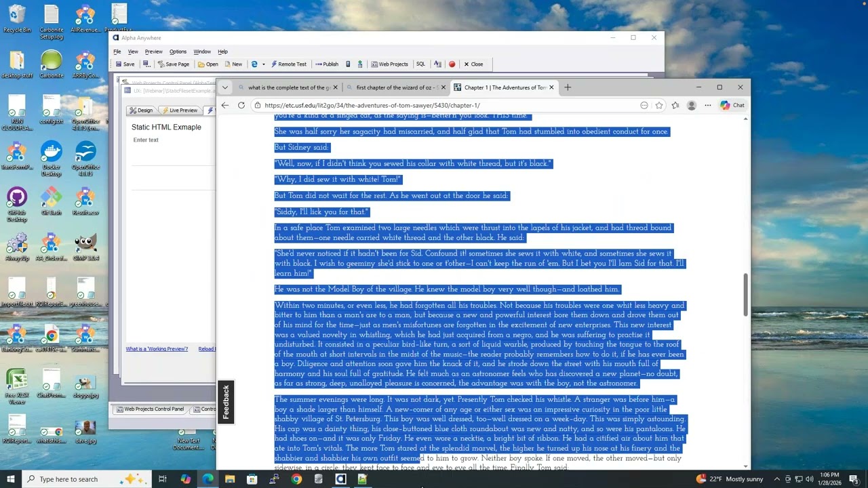Click the Save button in Alpha Anywhere toolbar

coord(125,64)
